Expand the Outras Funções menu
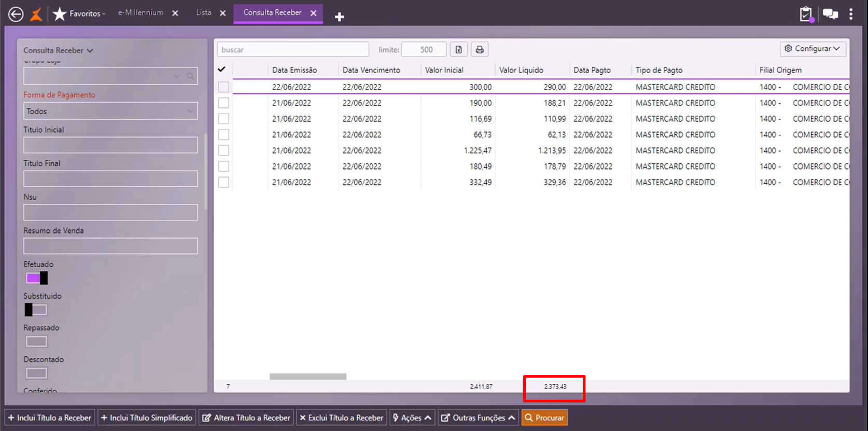The width and height of the screenshot is (868, 431). (478, 418)
